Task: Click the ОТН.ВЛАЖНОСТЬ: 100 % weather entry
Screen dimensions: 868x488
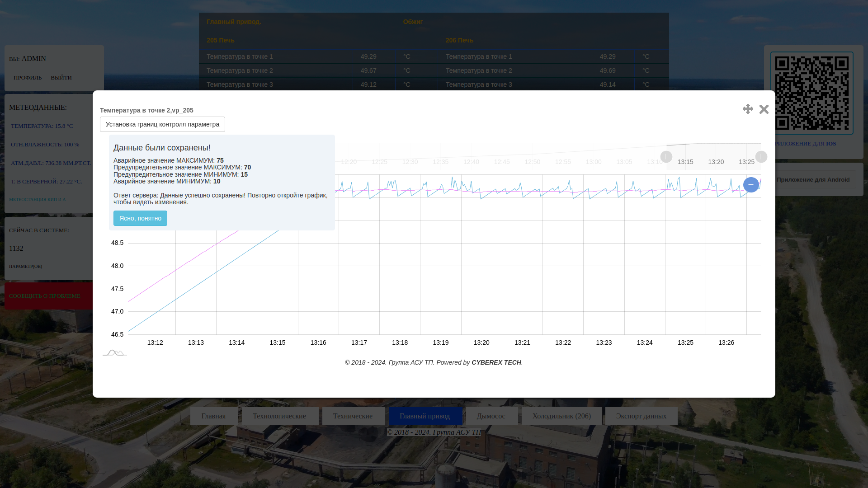Action: (45, 145)
